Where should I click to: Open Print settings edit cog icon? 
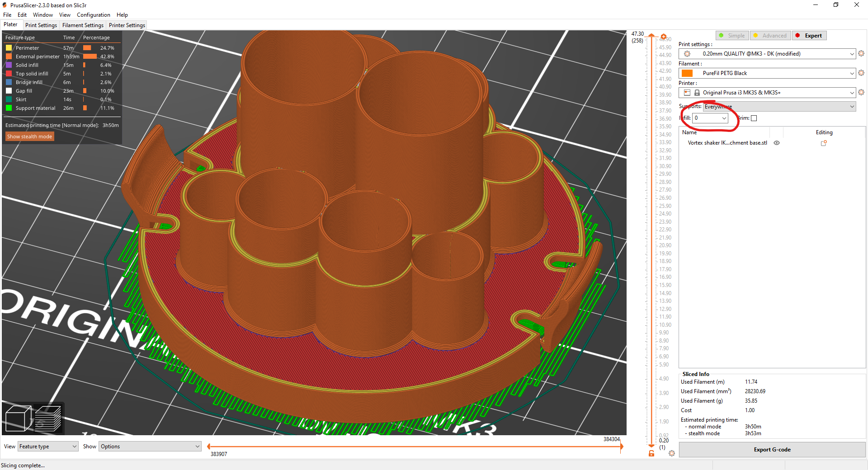click(861, 53)
